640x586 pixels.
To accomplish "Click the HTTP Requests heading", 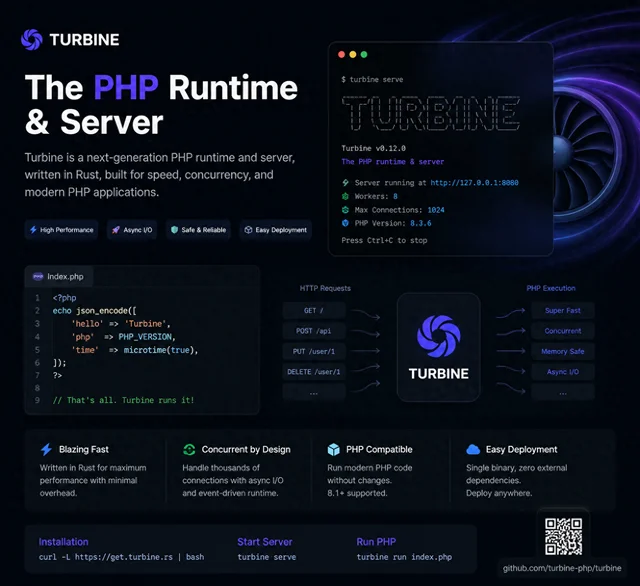I will 325,288.
